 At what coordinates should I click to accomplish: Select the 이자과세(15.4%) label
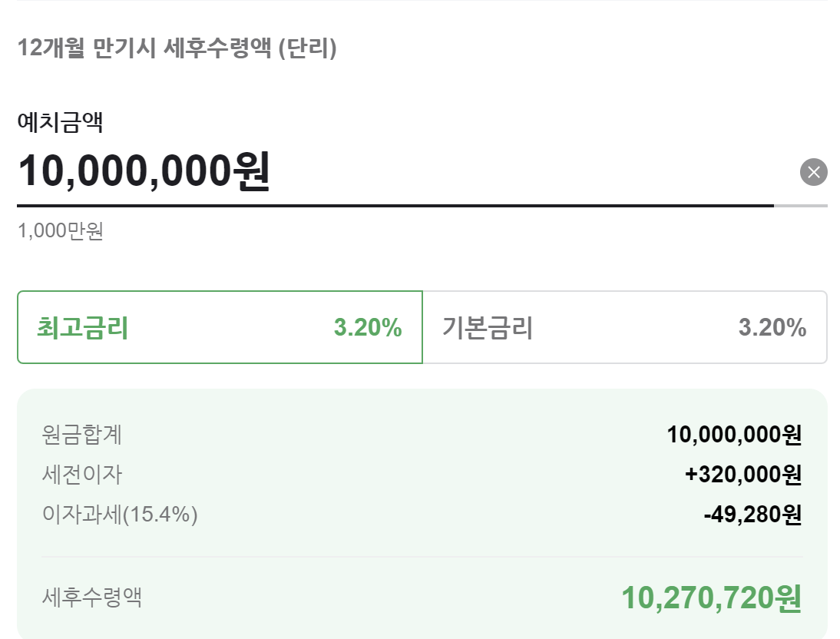pos(120,515)
